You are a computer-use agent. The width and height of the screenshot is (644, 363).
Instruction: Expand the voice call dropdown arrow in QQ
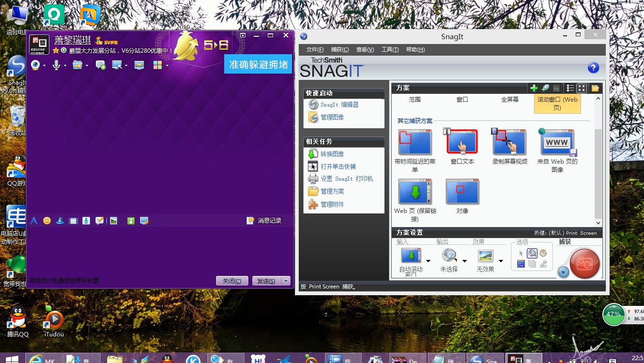click(64, 65)
